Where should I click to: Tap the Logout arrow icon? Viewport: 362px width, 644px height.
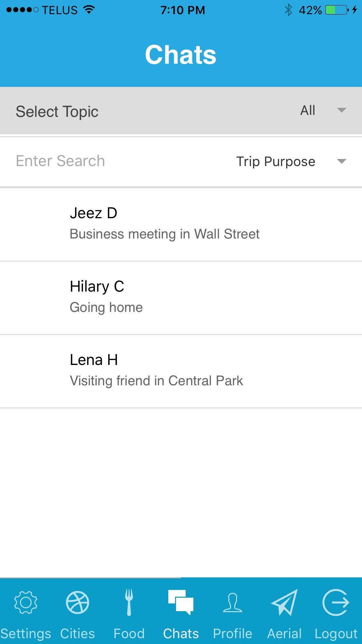pyautogui.click(x=336, y=602)
